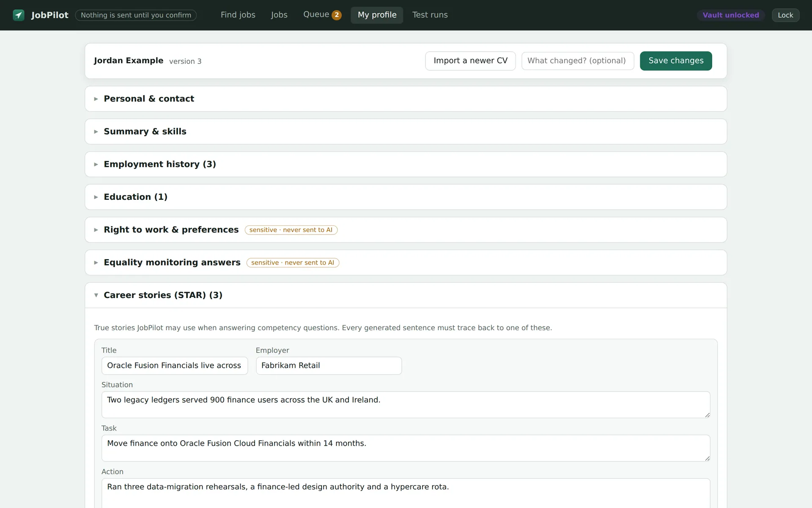Open the Find jobs tab
The height and width of the screenshot is (508, 812).
[x=238, y=15]
